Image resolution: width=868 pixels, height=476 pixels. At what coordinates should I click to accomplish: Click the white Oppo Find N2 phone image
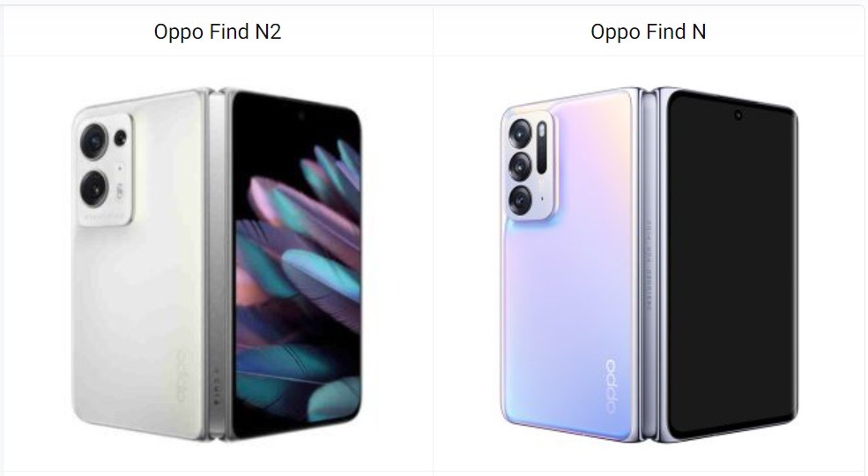pyautogui.click(x=217, y=264)
